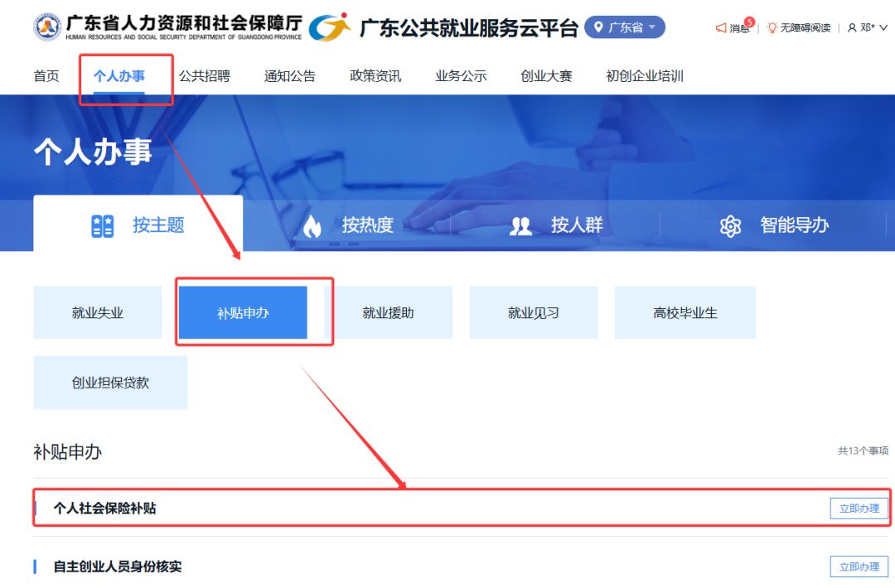The width and height of the screenshot is (895, 588).
Task: Click the lightbulb accessibility reading icon
Action: coord(772,28)
